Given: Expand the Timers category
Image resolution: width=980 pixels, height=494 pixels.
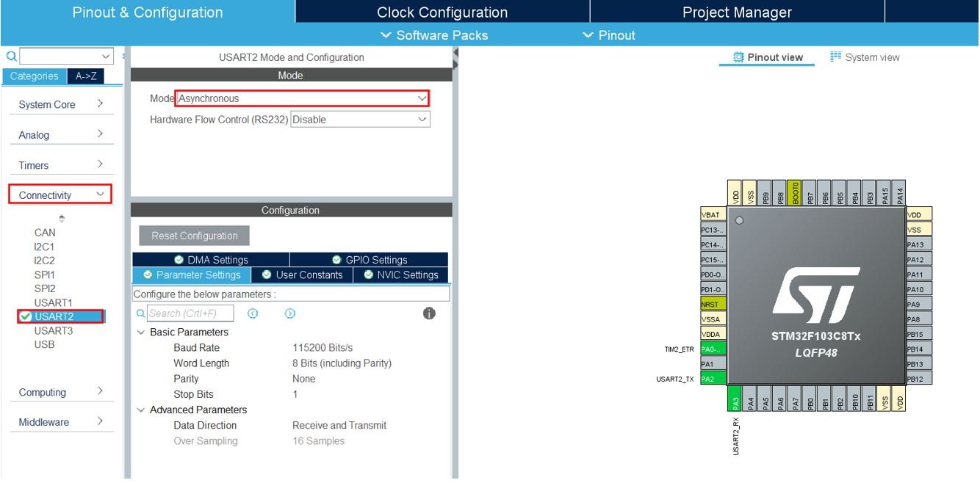Looking at the screenshot, I should click(x=60, y=165).
